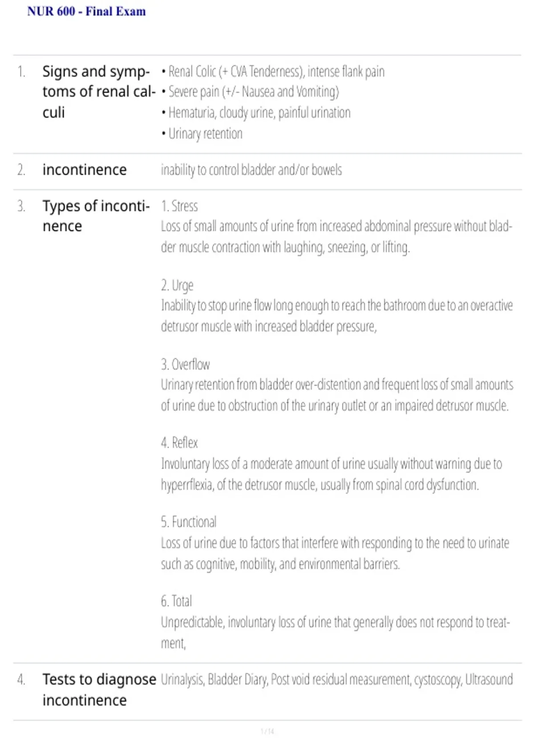
Task: Select the 'Urinary retention' bullet
Action: pyautogui.click(x=202, y=134)
